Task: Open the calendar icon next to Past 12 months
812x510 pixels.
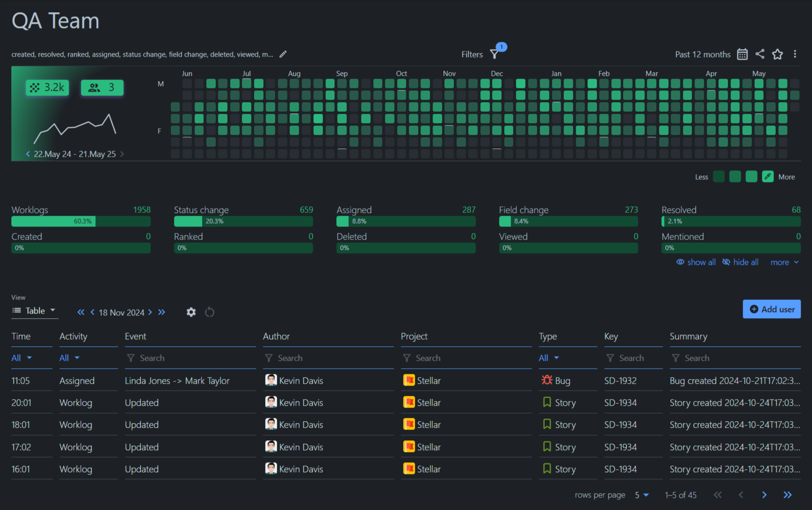Action: [x=742, y=54]
